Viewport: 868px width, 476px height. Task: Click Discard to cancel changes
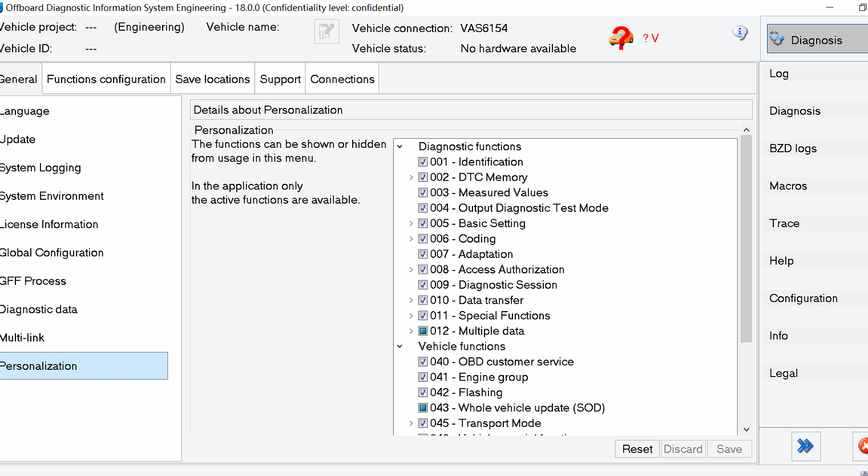[x=683, y=449]
